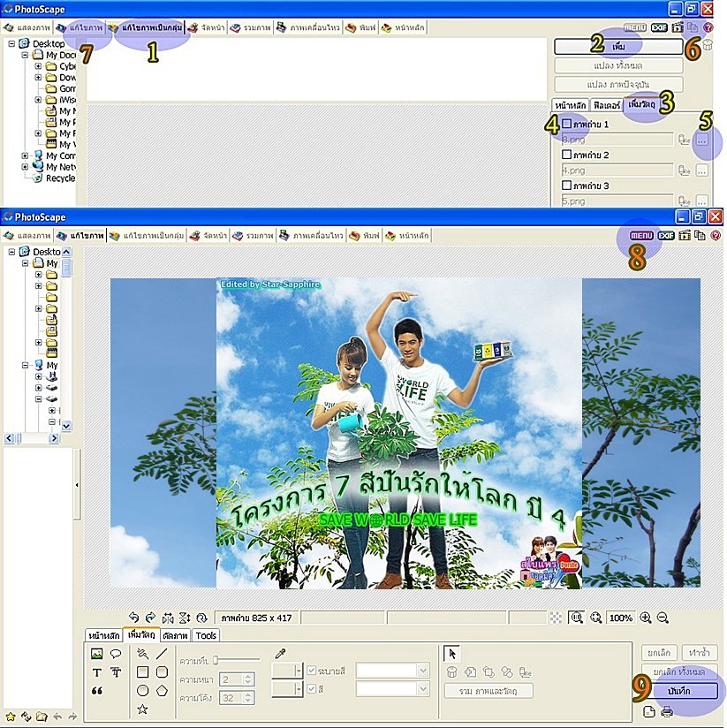Open the quote-mark symbol tool

(x=96, y=691)
